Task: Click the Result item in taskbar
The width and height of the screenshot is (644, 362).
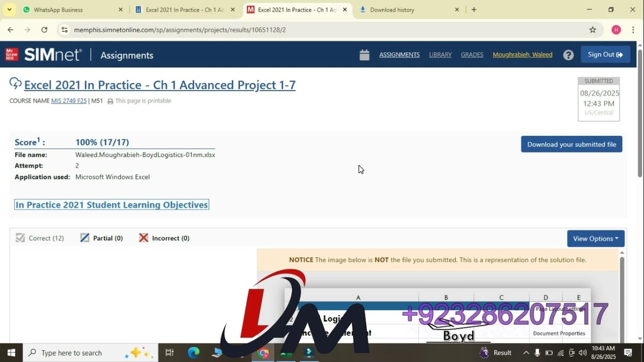Action: point(495,352)
